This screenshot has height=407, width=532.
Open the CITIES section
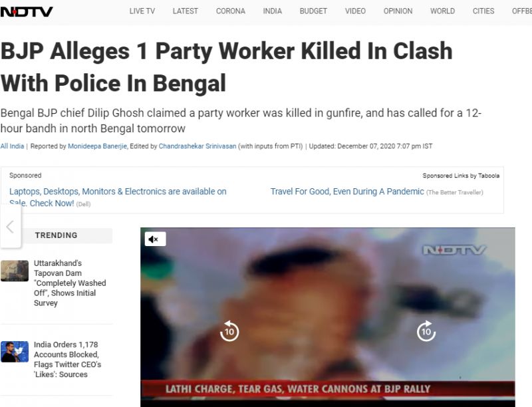tap(483, 11)
